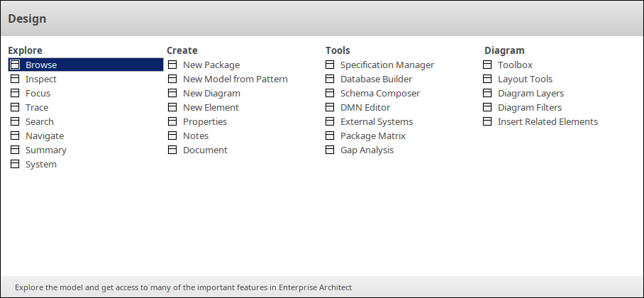Click the icon beside Browse
Screen dimensions: 644x298
coord(16,65)
